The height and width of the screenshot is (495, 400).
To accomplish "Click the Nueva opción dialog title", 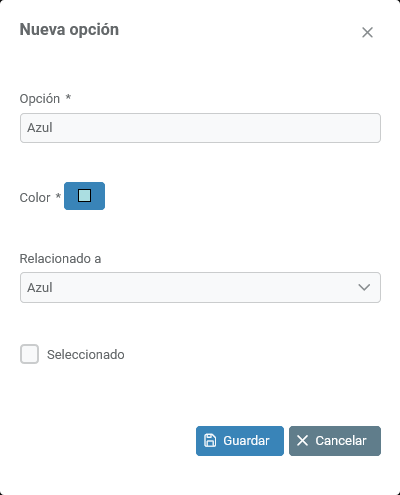I will click(x=69, y=30).
